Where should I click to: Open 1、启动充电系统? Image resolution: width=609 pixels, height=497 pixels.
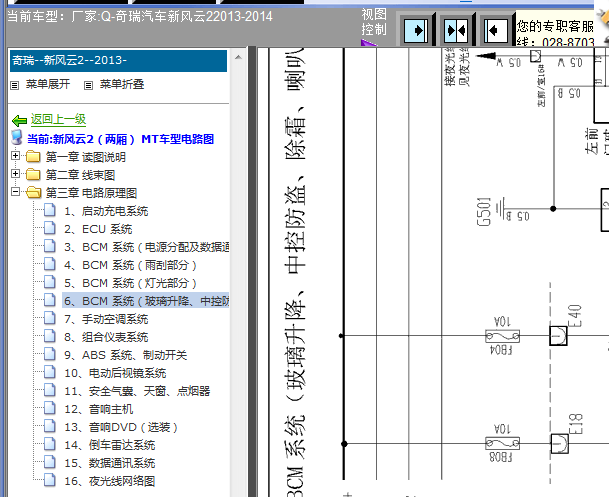click(106, 211)
